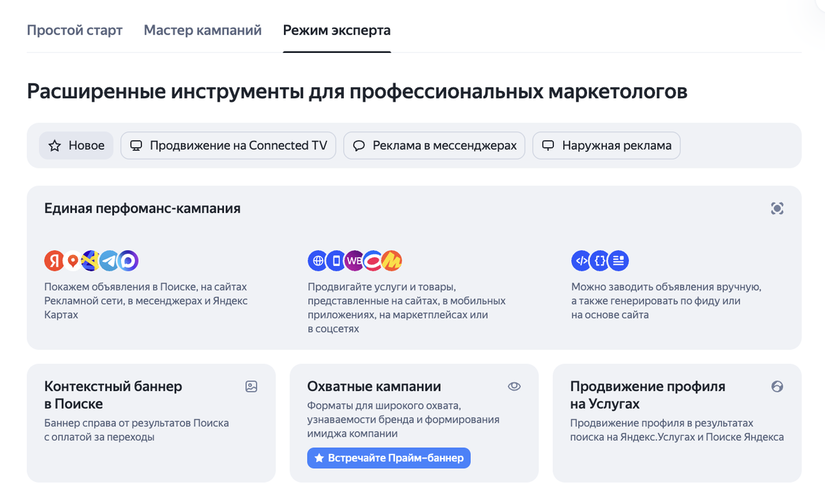Click the text 'Можно заводить объявления вручную'

point(666,287)
